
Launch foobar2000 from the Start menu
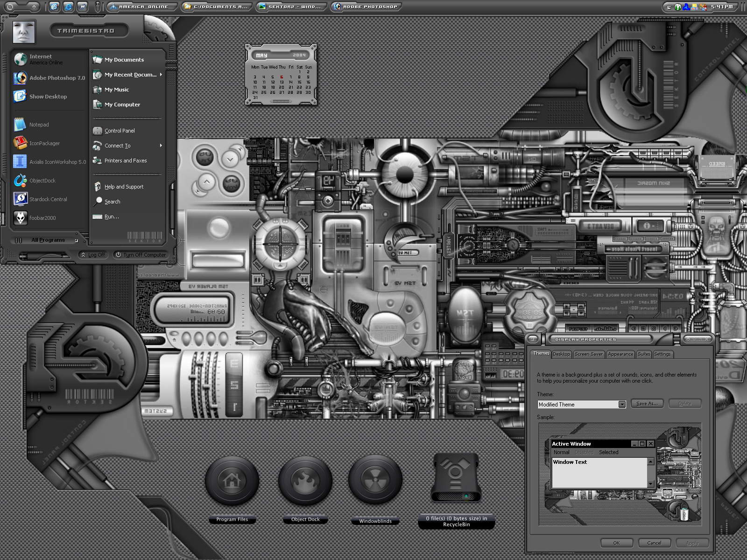click(x=49, y=218)
